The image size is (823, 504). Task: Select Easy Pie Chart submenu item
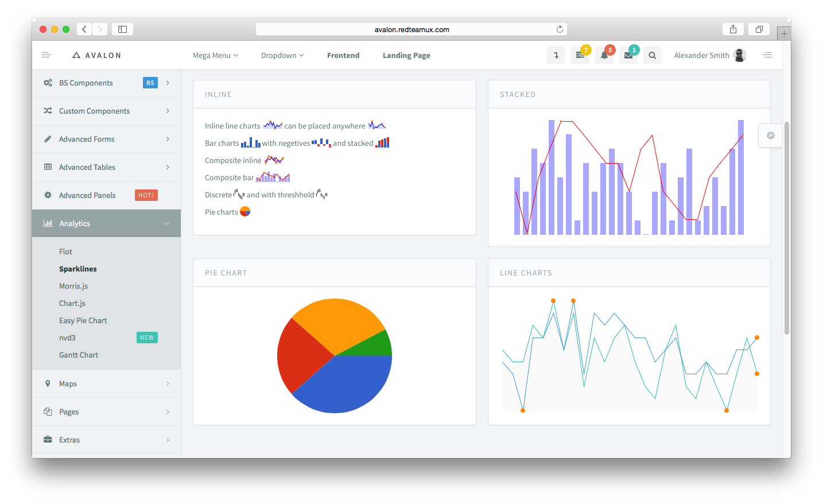pos(83,320)
